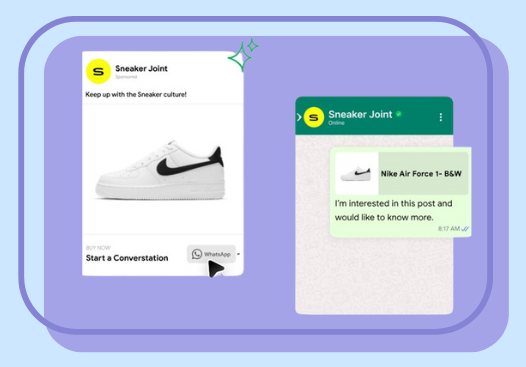Screen dimensions: 526x367
Task: Click the Nike Air Force 1- B&W preview
Action: coord(402,173)
